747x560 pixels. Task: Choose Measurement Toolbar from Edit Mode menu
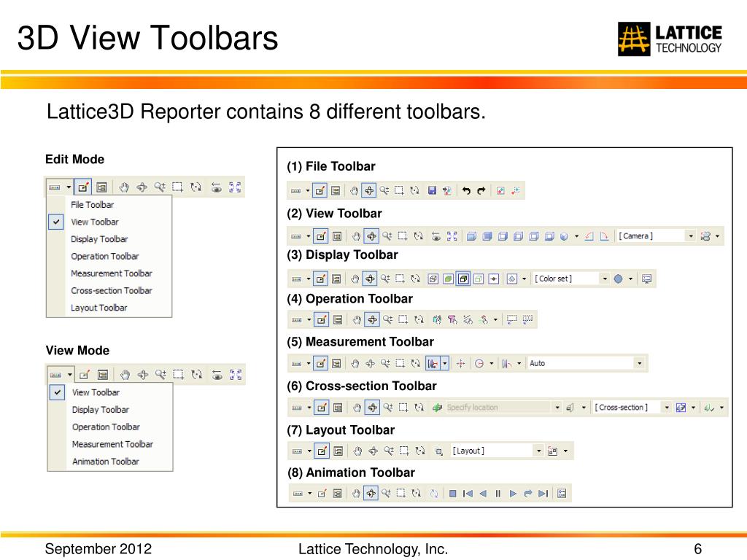pyautogui.click(x=109, y=273)
